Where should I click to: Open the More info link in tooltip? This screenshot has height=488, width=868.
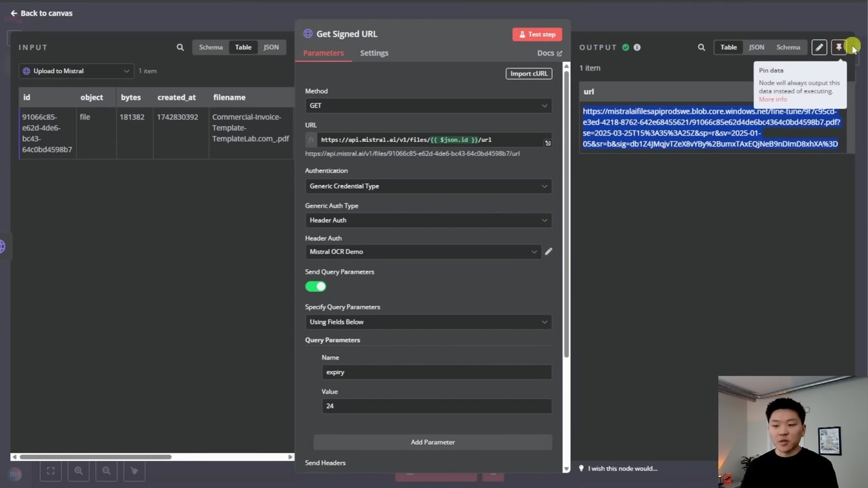click(773, 99)
